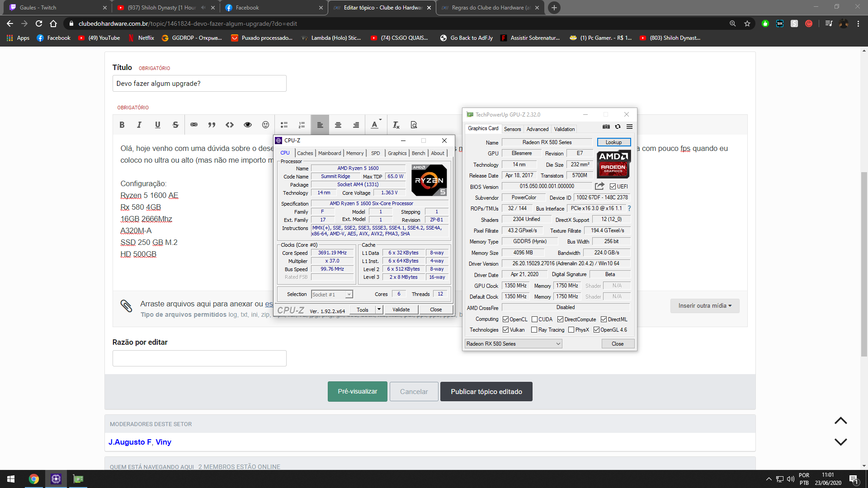Switch to the Memory tab in CPU-Z

[355, 153]
